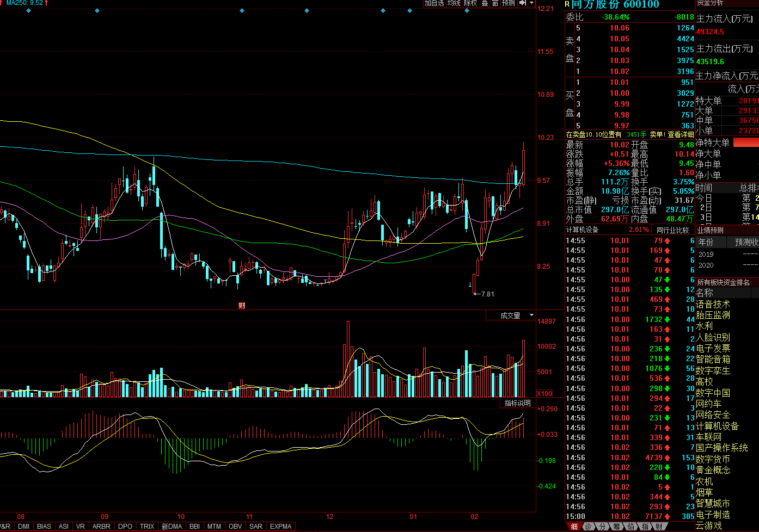The image size is (759, 532).
Task: Click the 指标说明 indicator description button
Action: click(x=517, y=403)
